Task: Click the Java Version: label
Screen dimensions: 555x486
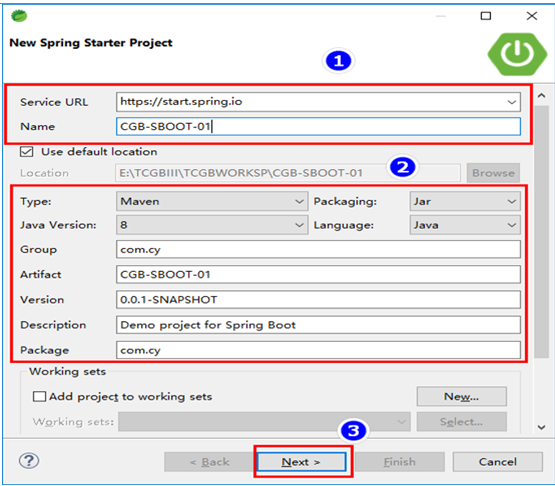Action: coord(58,225)
